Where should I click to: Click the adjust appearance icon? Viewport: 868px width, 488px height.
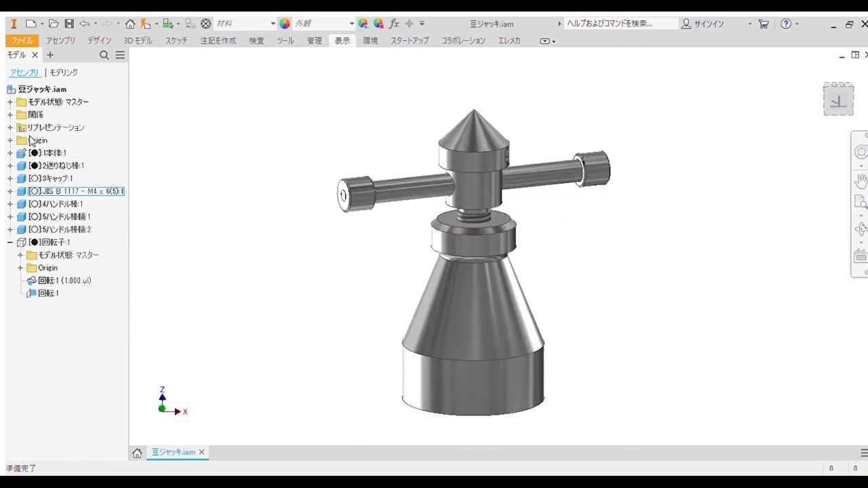click(x=363, y=24)
